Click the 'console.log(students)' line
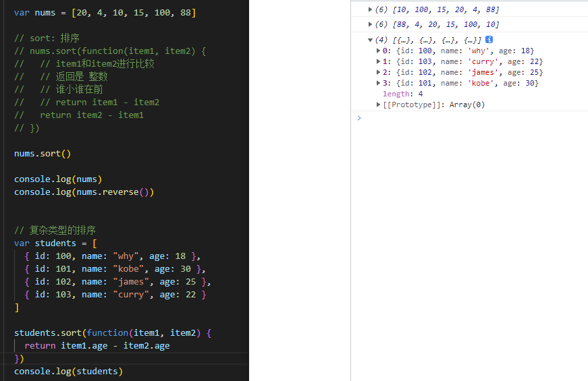Image resolution: width=588 pixels, height=381 pixels. (x=68, y=372)
